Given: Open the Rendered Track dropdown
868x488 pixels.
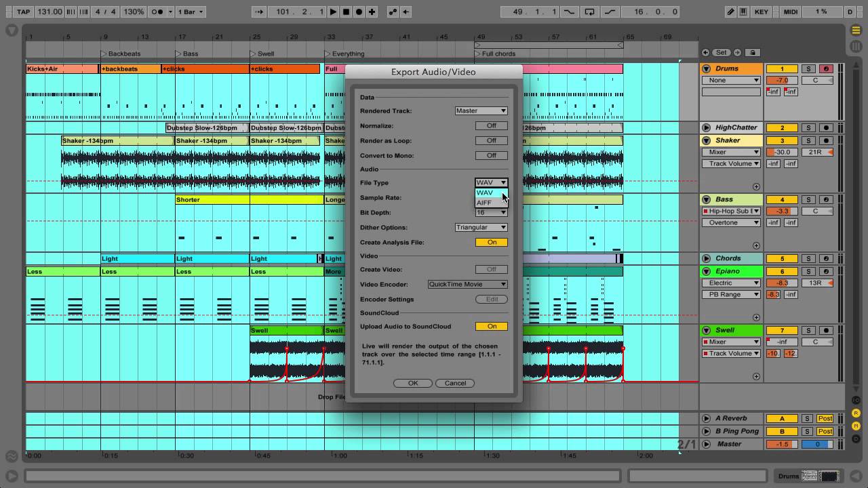Looking at the screenshot, I should point(481,110).
